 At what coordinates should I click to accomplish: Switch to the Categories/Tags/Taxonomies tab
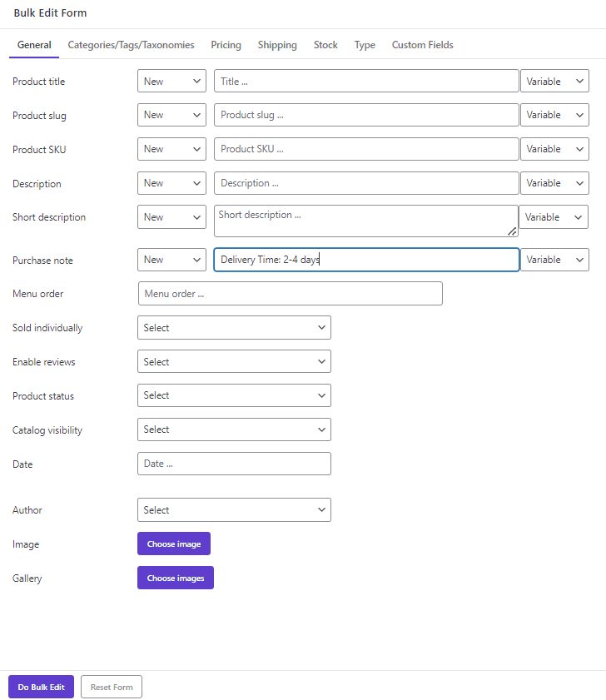131,45
